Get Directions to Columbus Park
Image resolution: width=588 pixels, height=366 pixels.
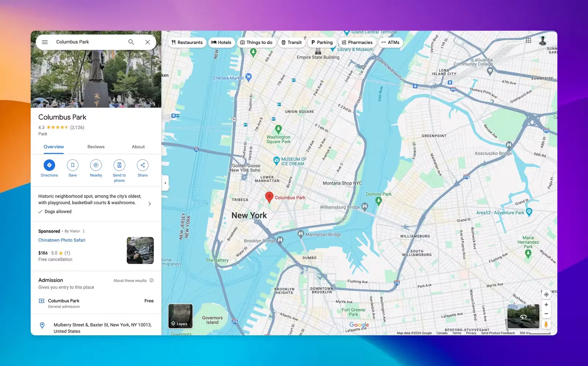(x=49, y=165)
